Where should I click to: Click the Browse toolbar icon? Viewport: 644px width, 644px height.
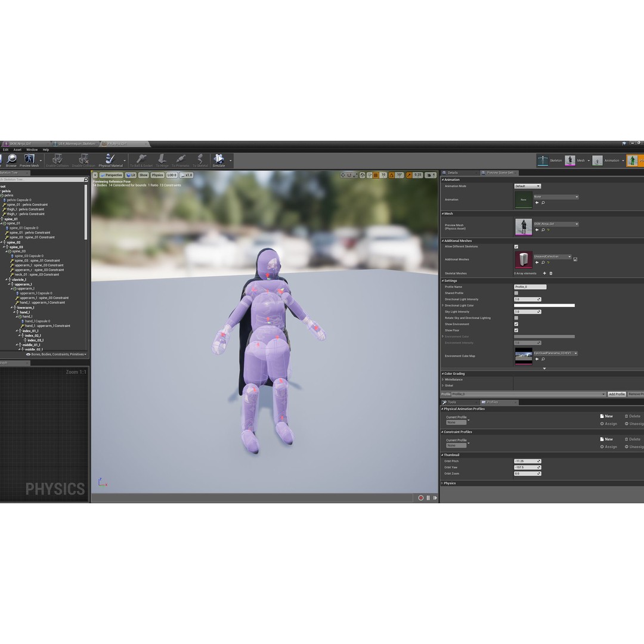11,160
